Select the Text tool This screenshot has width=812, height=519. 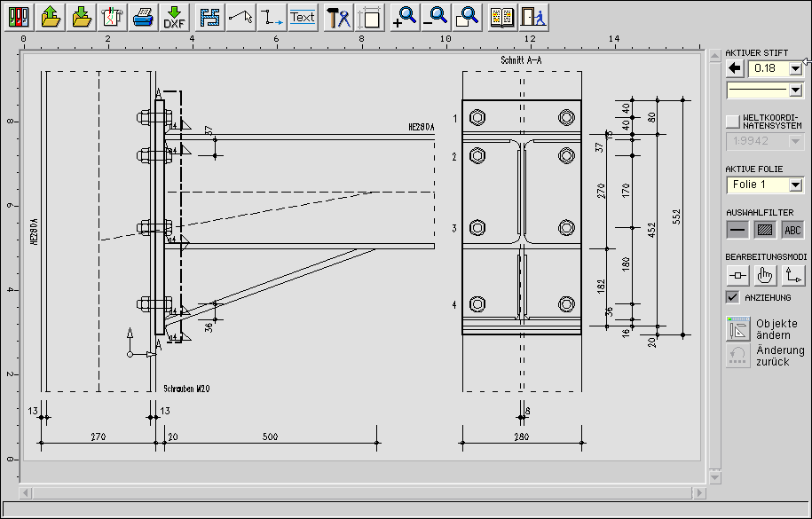pyautogui.click(x=303, y=17)
